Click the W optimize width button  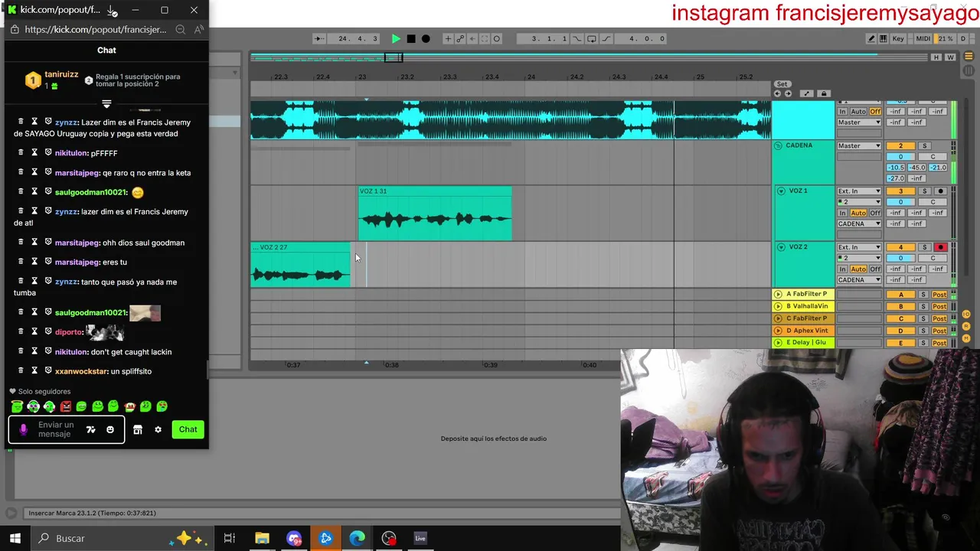tap(950, 57)
